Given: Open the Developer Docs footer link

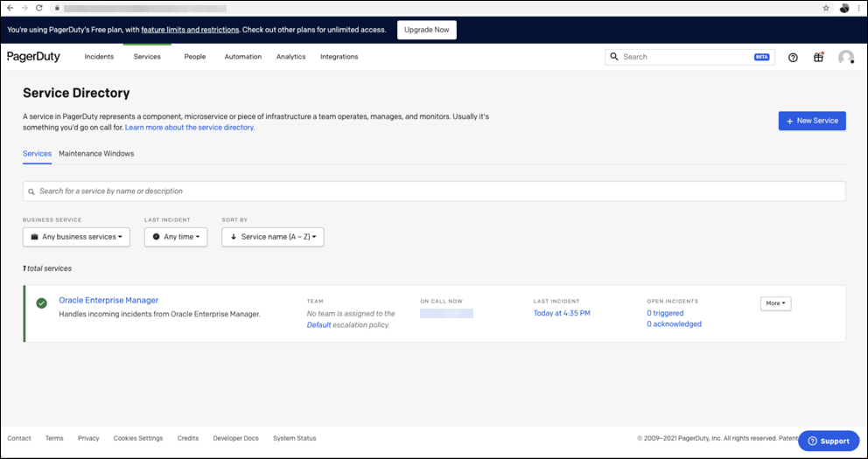Looking at the screenshot, I should (236, 438).
